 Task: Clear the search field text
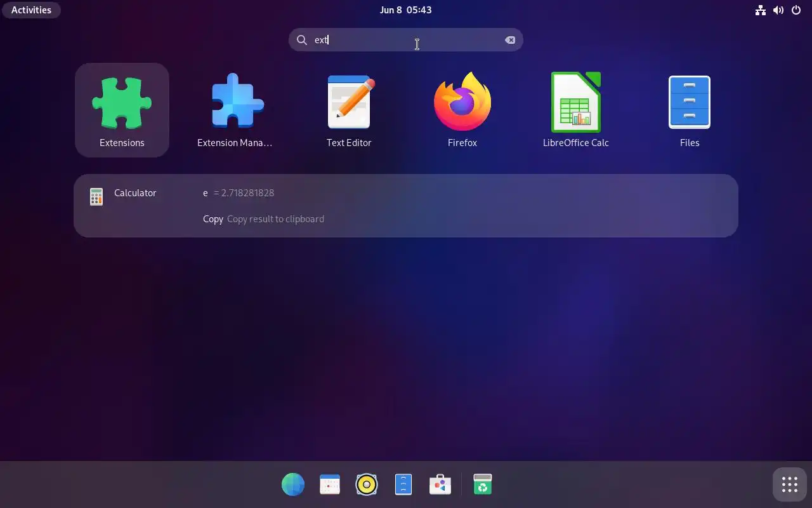point(510,40)
